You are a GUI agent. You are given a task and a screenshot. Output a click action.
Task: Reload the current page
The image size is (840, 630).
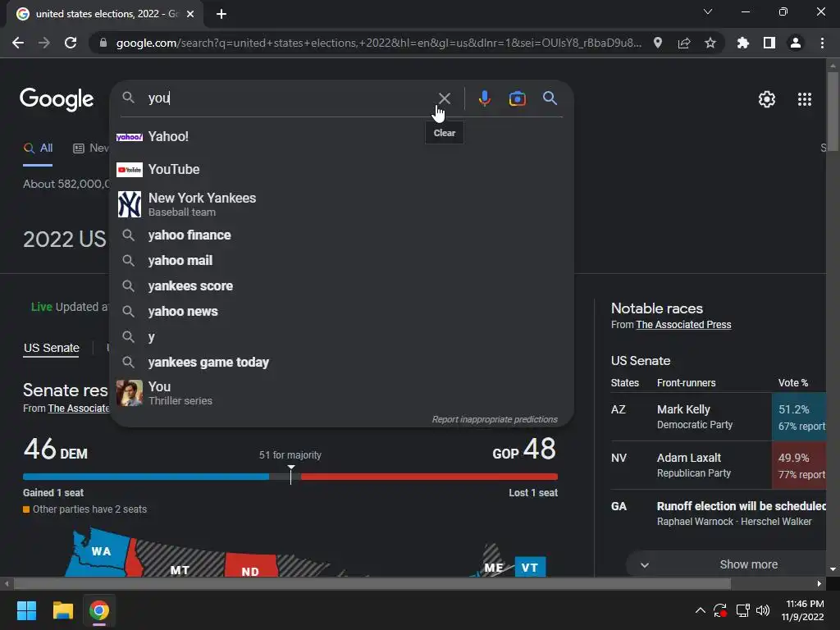(x=71, y=43)
